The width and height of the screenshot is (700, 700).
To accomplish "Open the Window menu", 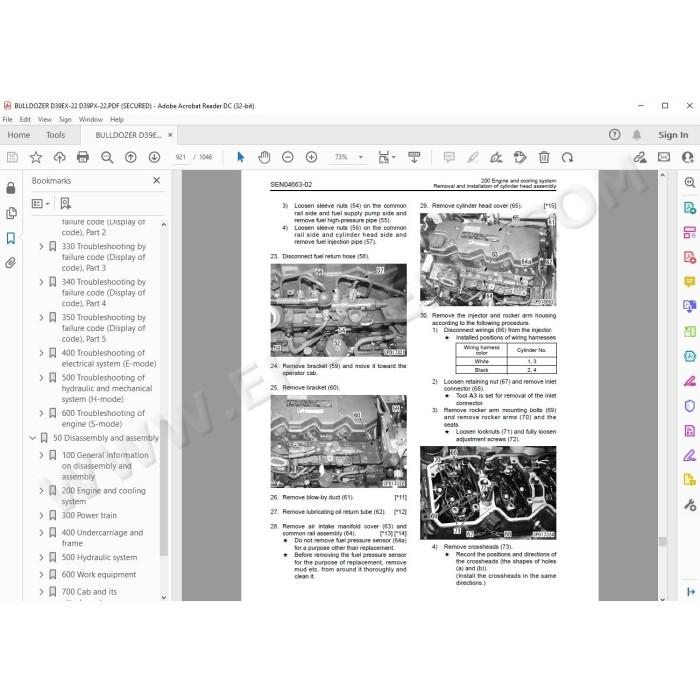I will pos(91,120).
